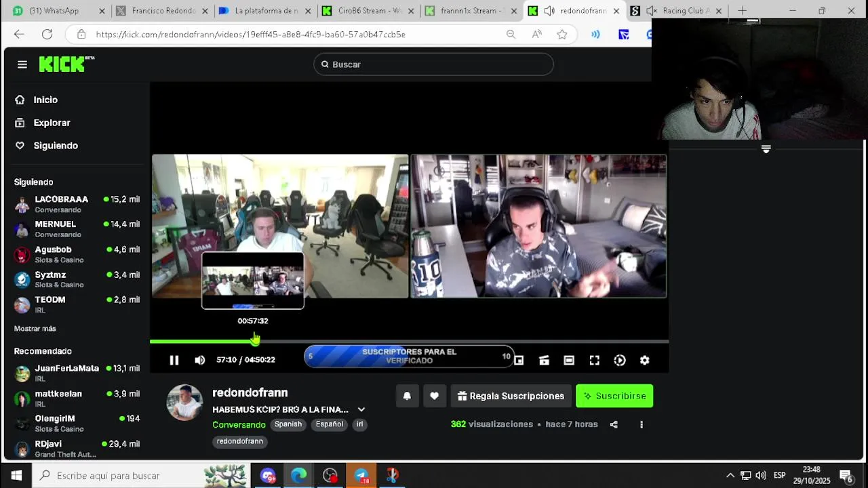Open TEODM channel in sidebar
This screenshot has height=488, width=868.
point(77,304)
